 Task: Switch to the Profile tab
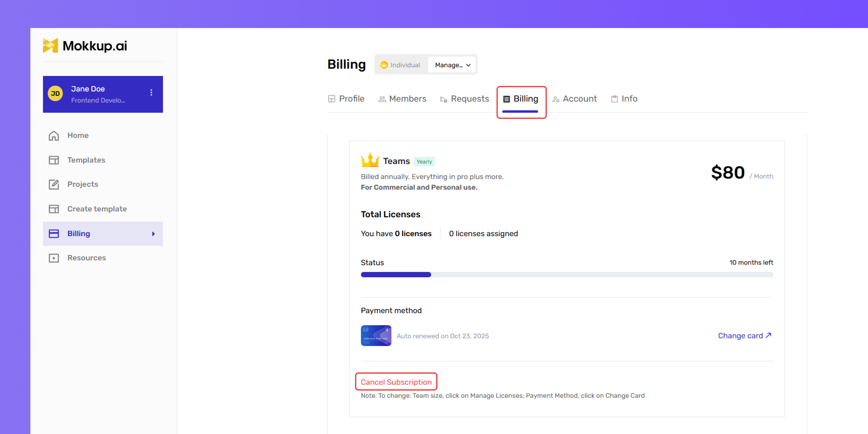coord(346,99)
